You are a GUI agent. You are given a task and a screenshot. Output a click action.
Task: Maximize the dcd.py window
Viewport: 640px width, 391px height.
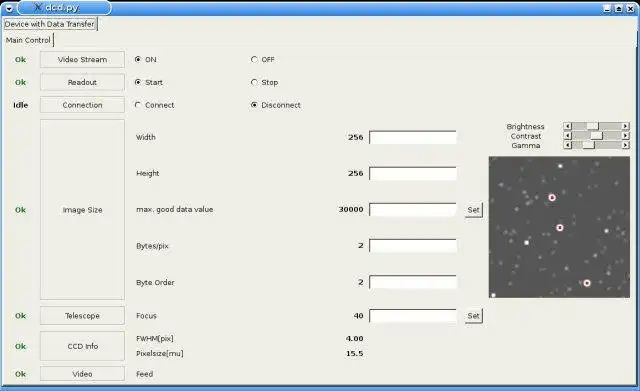pyautogui.click(x=619, y=8)
